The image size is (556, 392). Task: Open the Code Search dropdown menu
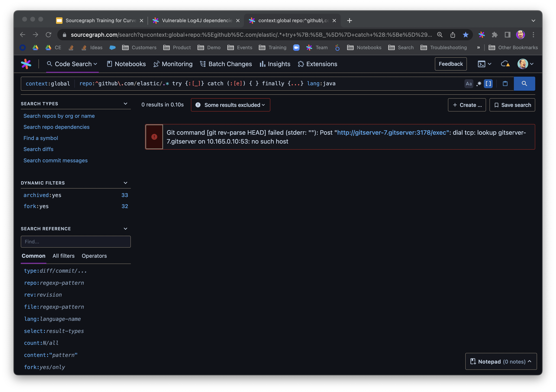coord(72,64)
